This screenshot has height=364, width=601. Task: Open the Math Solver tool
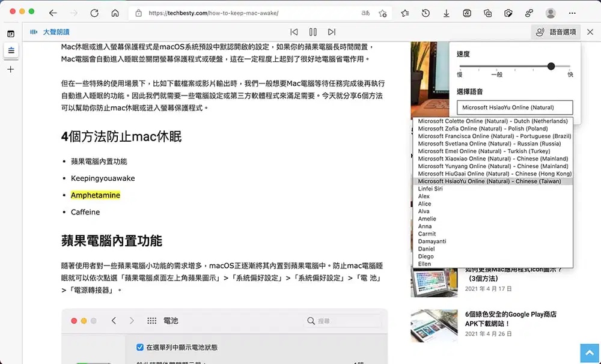[467, 13]
